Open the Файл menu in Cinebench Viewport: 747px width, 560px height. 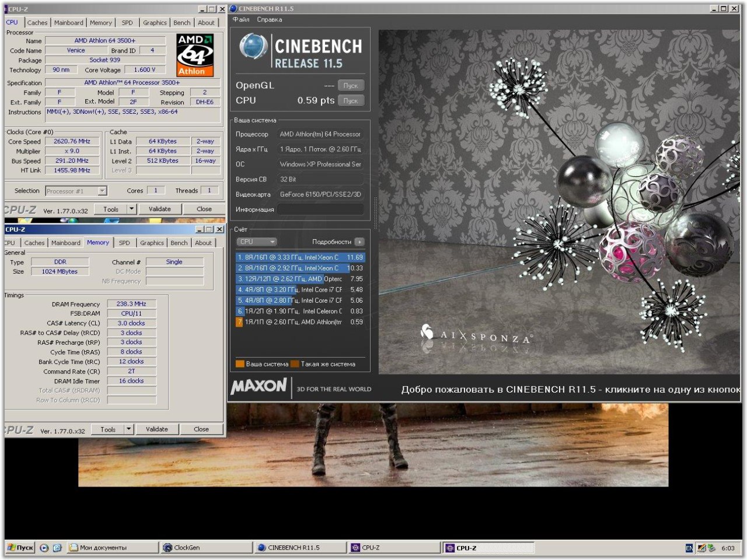241,19
